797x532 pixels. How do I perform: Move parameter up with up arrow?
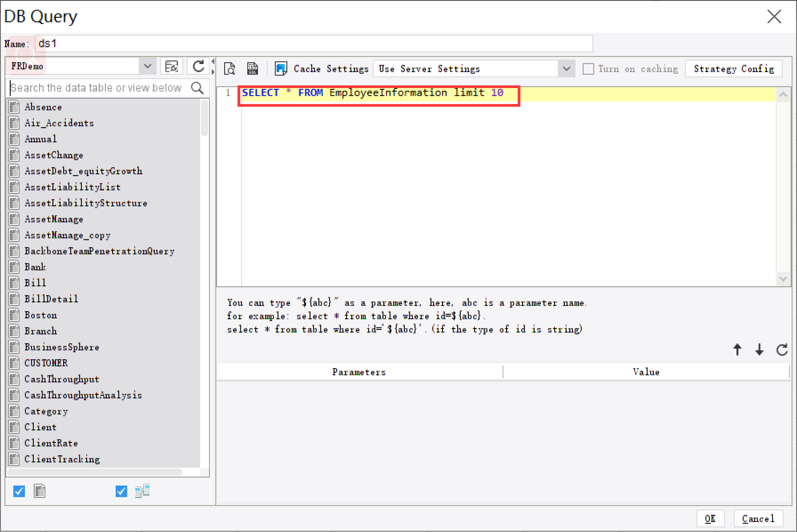[737, 350]
